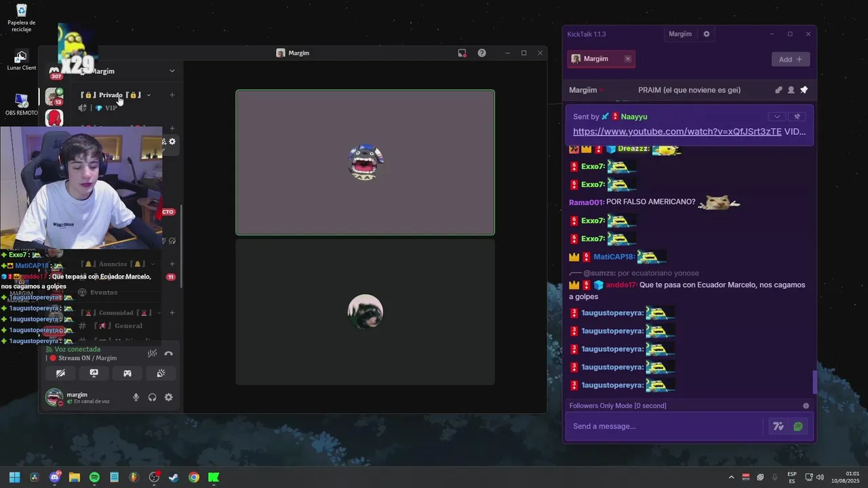Open the Discord help question mark icon
This screenshot has width=868, height=488.
481,53
